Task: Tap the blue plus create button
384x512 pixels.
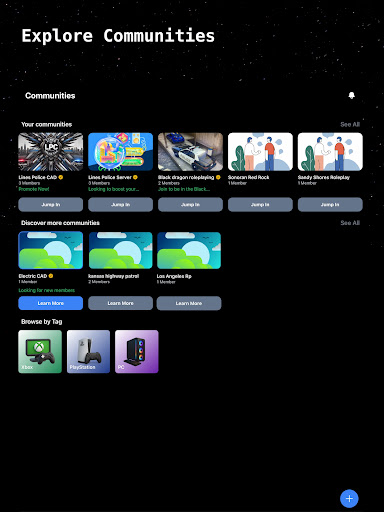Action: coord(349,499)
